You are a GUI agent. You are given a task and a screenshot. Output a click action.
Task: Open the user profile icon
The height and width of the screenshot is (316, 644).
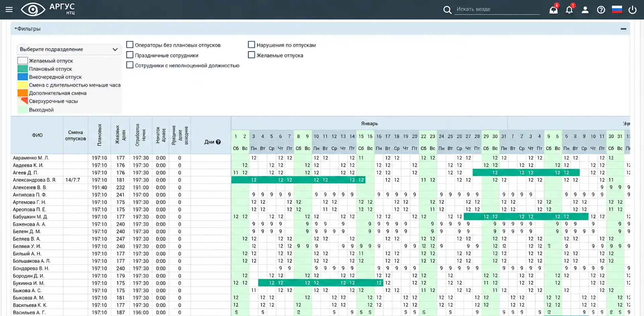[x=585, y=10]
